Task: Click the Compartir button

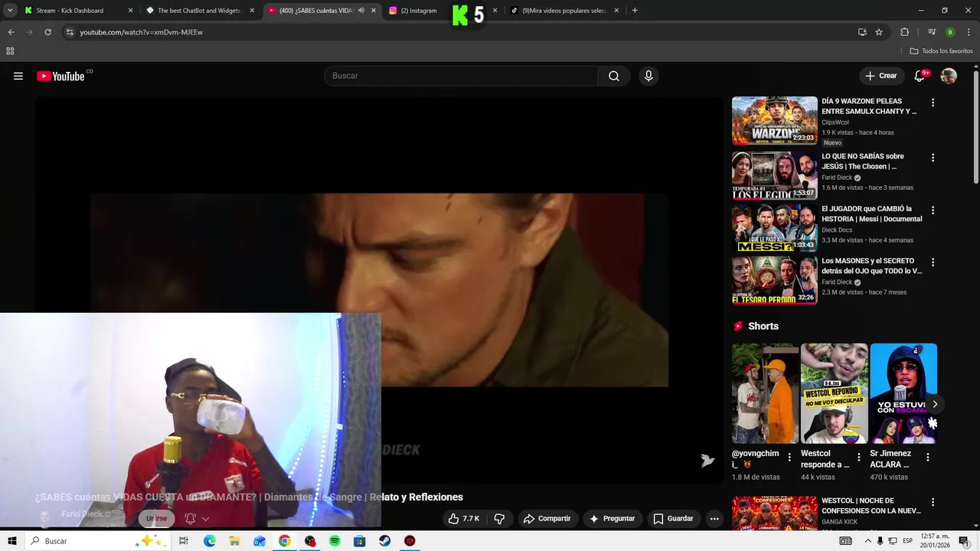Action: tap(547, 518)
